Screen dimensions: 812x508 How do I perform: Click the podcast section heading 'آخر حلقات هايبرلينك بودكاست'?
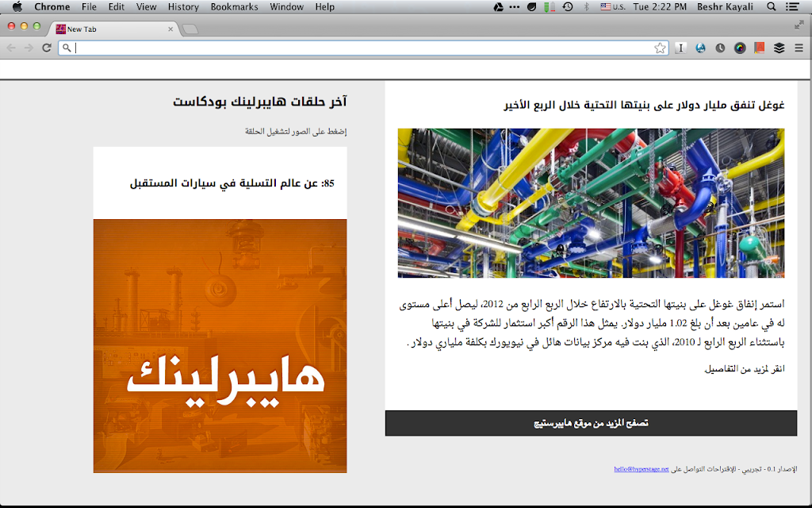tap(260, 102)
